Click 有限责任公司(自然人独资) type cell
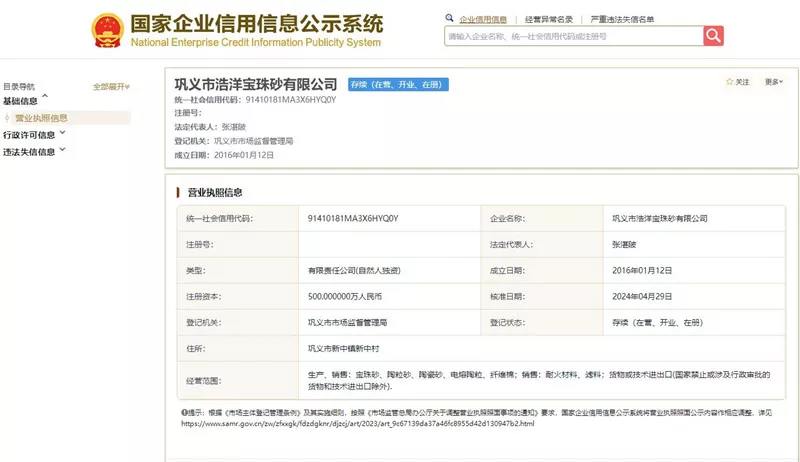 click(354, 270)
